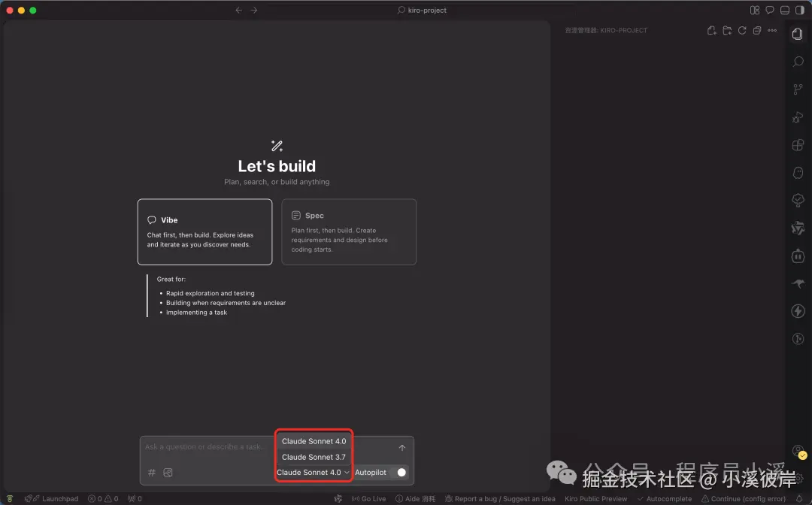Open the robot face icon panel
This screenshot has width=812, height=505.
click(798, 256)
